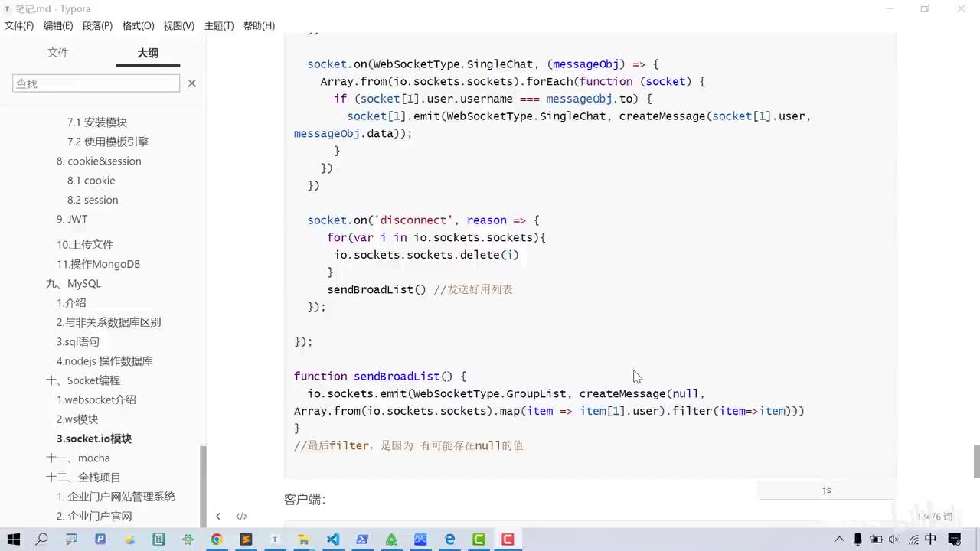980x551 pixels.
Task: Open outline section 十二、全栈项目
Action: pos(83,478)
